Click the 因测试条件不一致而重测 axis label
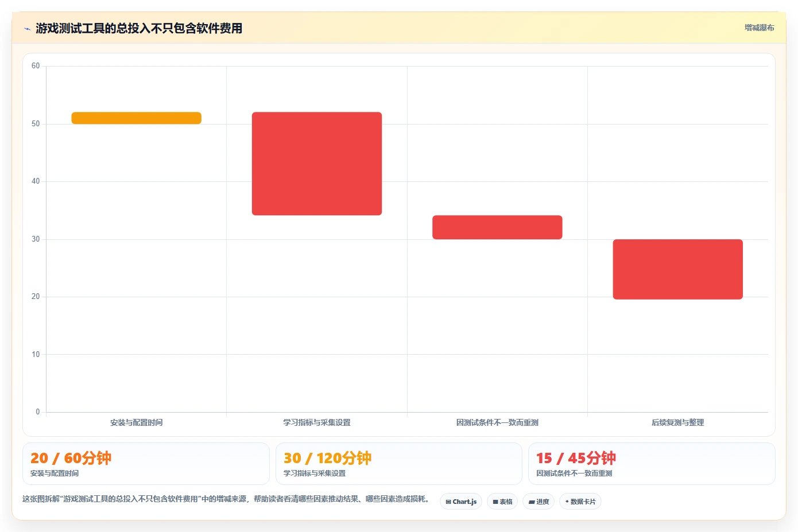 497,422
